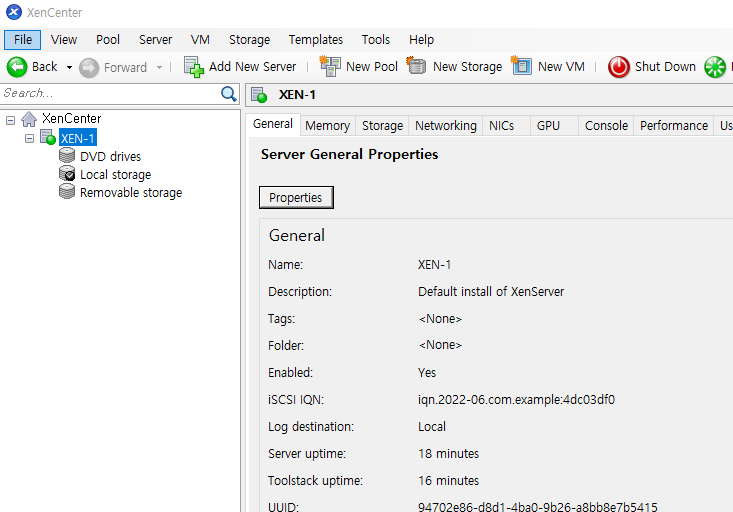The image size is (733, 512).
Task: Click the XenCenter home icon in tree
Action: pyautogui.click(x=29, y=119)
